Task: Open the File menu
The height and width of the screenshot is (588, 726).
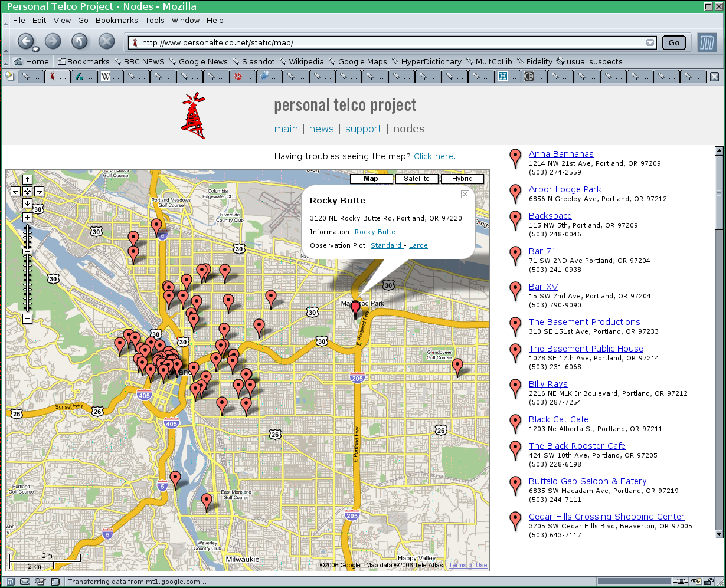Action: [x=19, y=20]
